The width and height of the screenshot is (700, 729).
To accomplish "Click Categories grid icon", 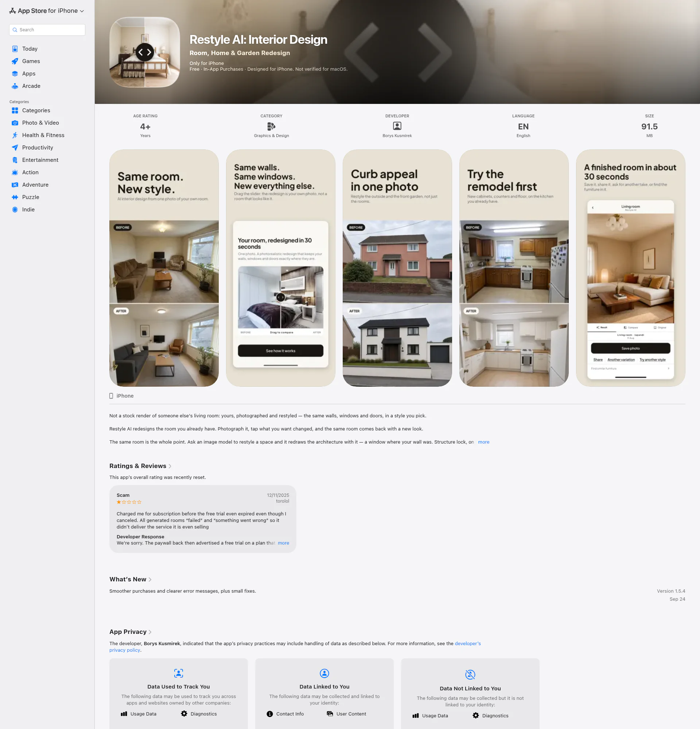I will (x=15, y=110).
